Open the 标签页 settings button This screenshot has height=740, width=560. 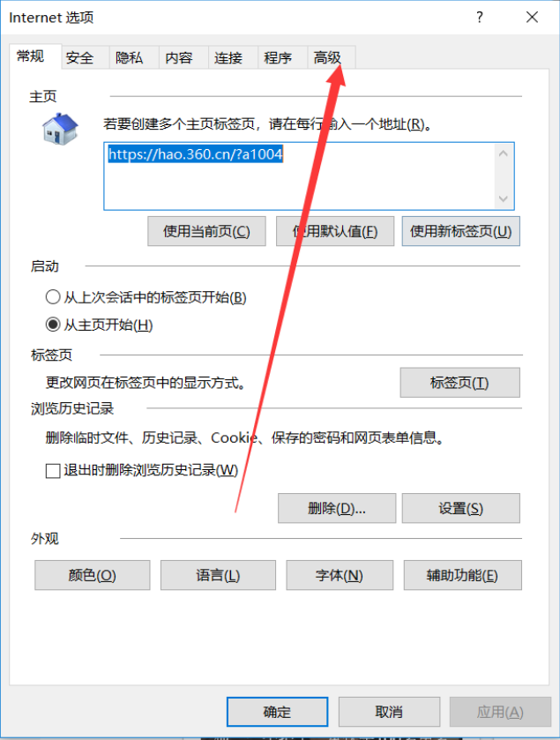[x=460, y=382]
